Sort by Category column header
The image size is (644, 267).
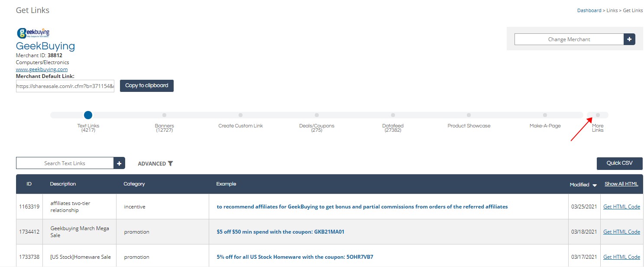click(x=134, y=184)
